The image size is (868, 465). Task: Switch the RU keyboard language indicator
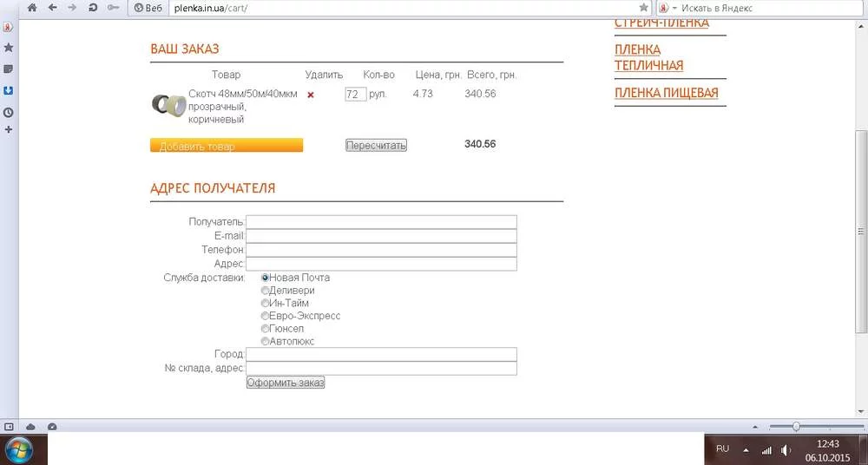click(722, 449)
